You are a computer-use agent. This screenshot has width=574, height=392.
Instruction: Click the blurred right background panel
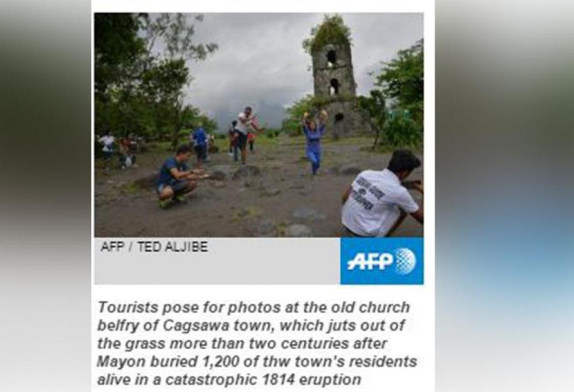pyautogui.click(x=504, y=196)
